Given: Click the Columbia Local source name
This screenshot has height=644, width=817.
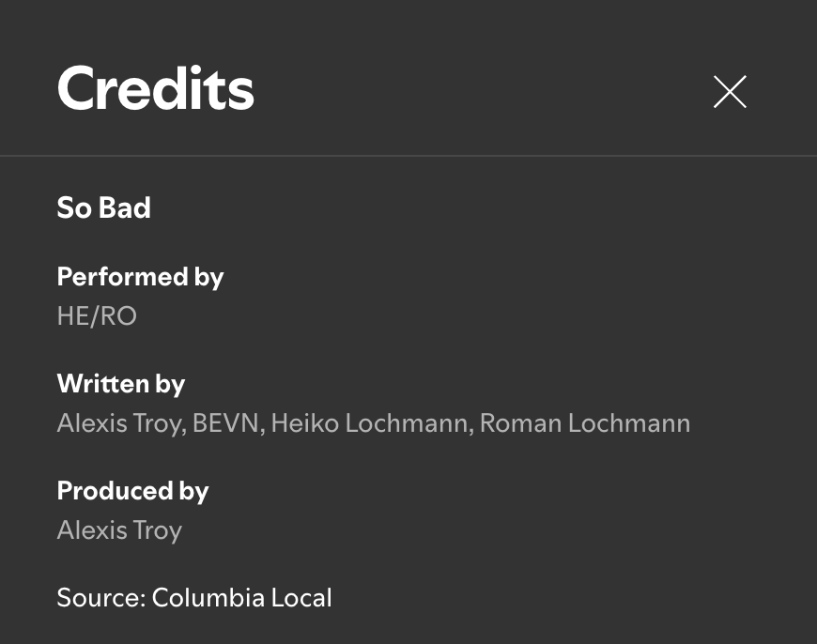Looking at the screenshot, I should (x=241, y=598).
